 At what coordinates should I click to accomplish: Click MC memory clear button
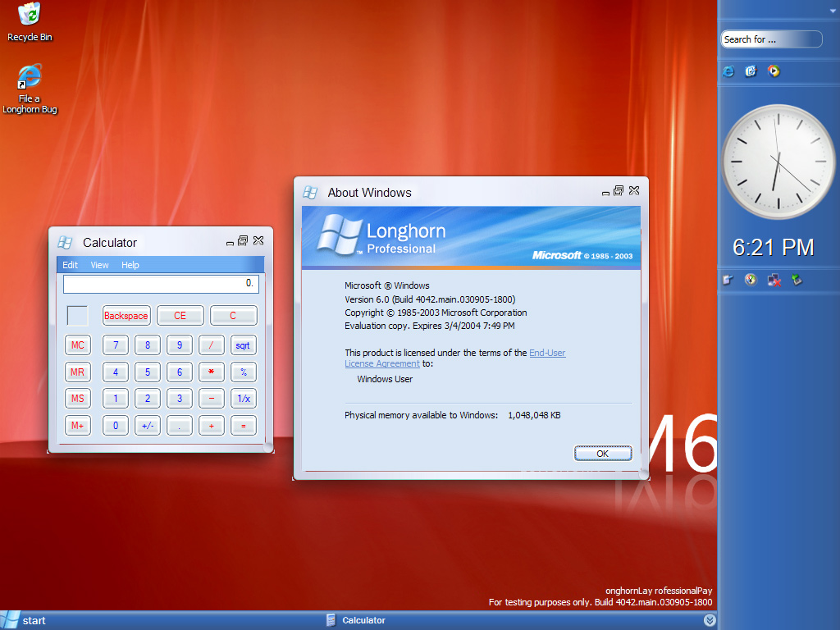(x=78, y=345)
